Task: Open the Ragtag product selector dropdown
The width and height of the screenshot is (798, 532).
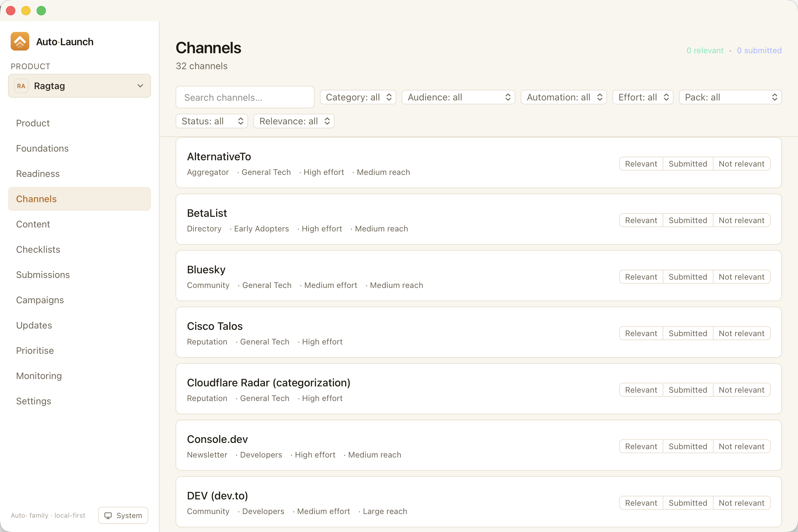Action: (x=79, y=86)
